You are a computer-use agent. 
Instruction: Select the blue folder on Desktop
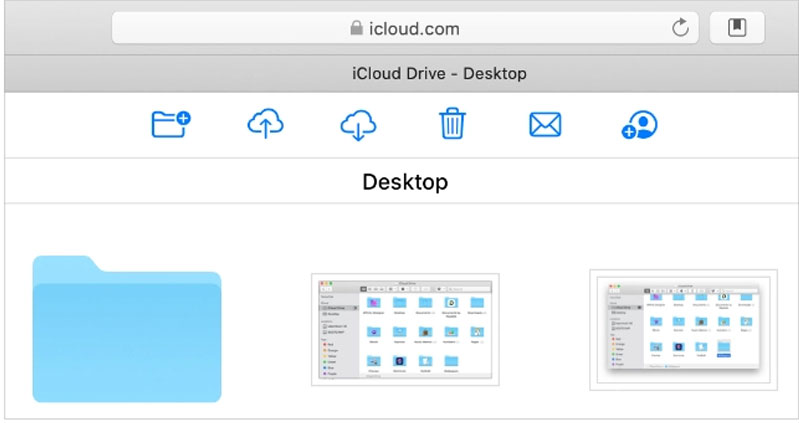(127, 329)
